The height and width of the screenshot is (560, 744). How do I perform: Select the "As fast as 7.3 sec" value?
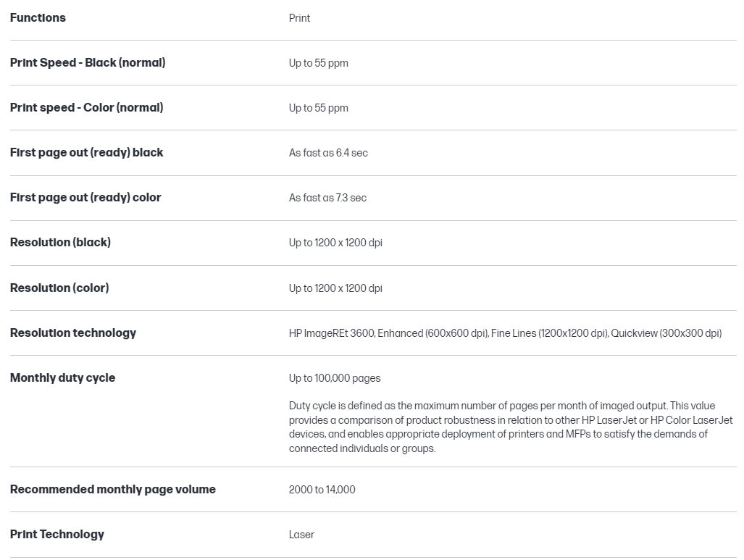click(327, 198)
